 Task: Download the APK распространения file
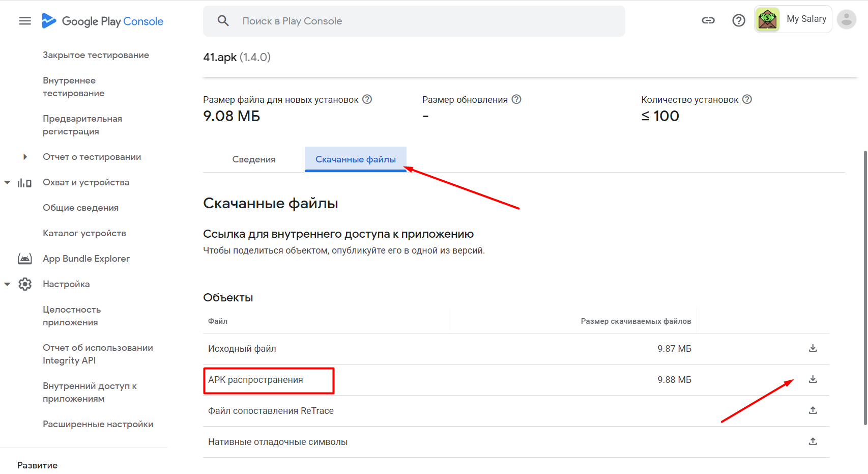tap(813, 379)
